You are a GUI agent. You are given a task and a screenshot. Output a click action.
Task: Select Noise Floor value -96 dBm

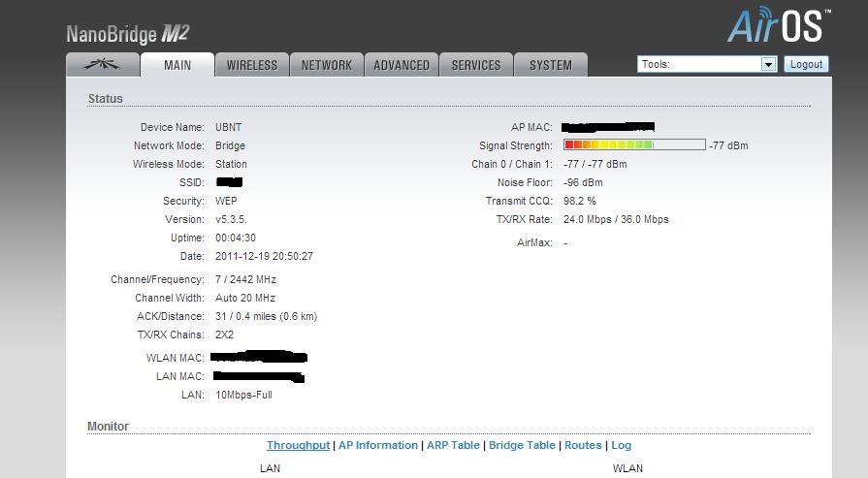coord(583,182)
